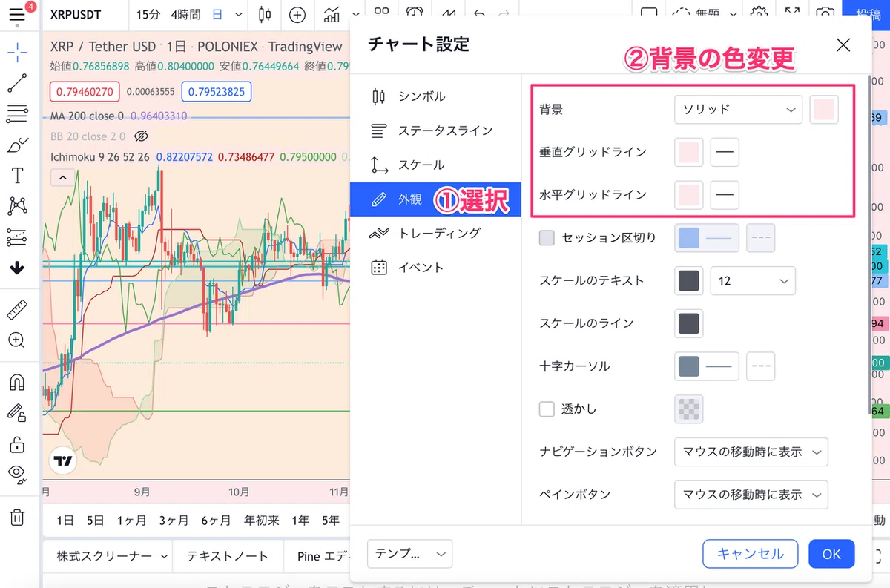890x588 pixels.
Task: Select the brush drawing tool
Action: (17, 145)
